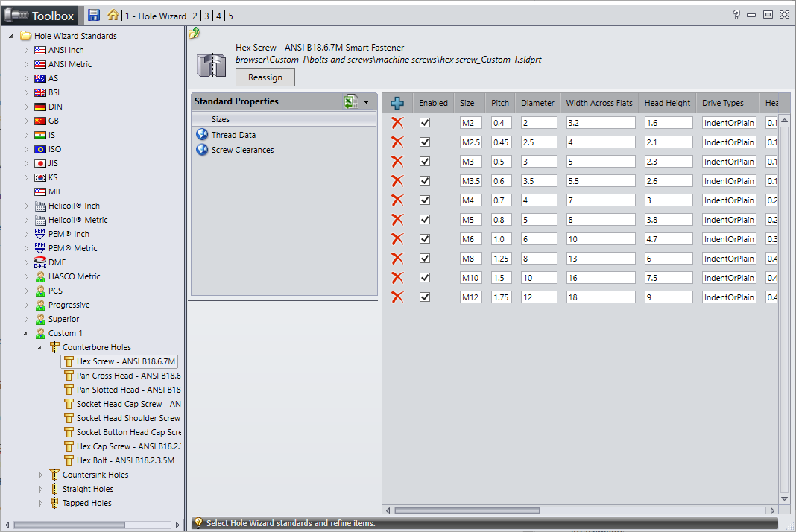
Task: Uncheck Enabled for size M4
Action: click(x=425, y=200)
